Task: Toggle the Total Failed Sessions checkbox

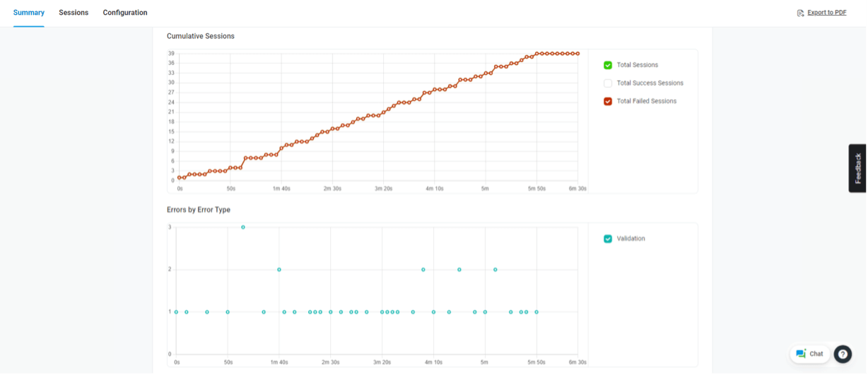Action: coord(608,101)
